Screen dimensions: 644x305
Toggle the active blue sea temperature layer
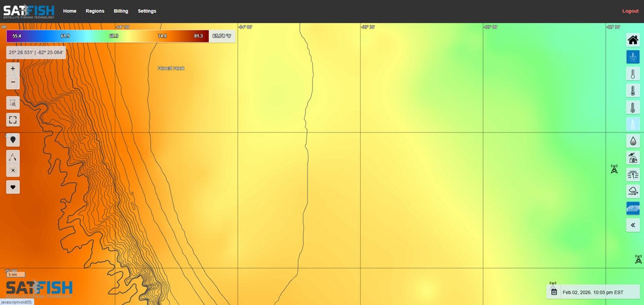click(633, 57)
